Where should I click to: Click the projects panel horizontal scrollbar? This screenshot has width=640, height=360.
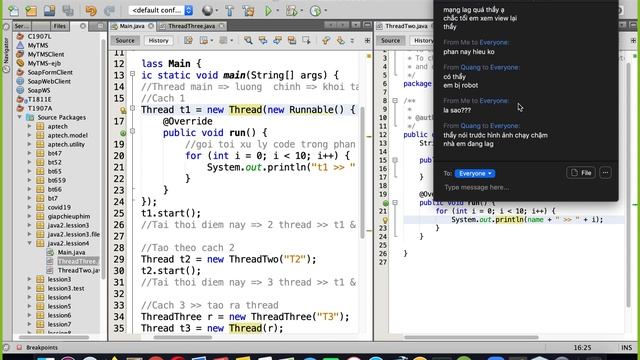pos(54,338)
